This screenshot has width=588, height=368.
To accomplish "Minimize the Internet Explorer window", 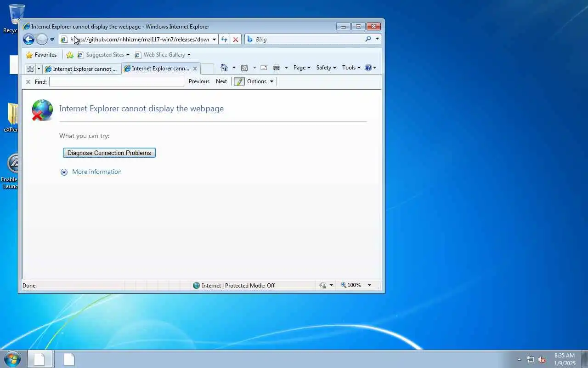I will click(x=343, y=27).
